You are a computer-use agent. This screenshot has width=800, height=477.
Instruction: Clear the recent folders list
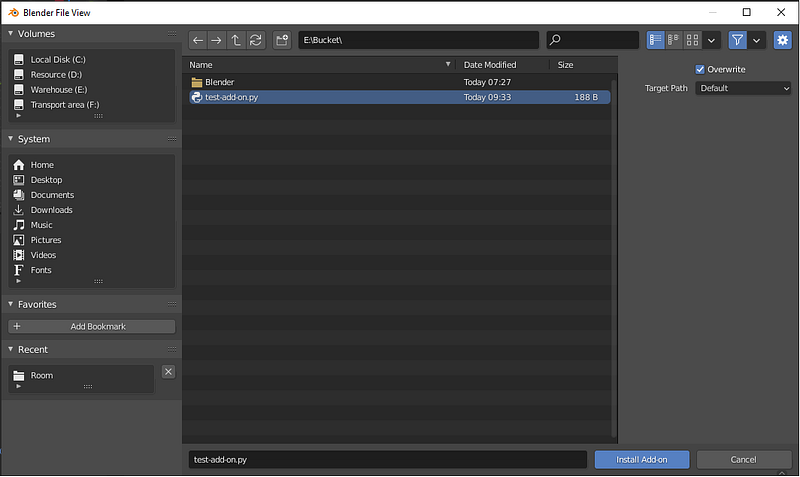(168, 372)
